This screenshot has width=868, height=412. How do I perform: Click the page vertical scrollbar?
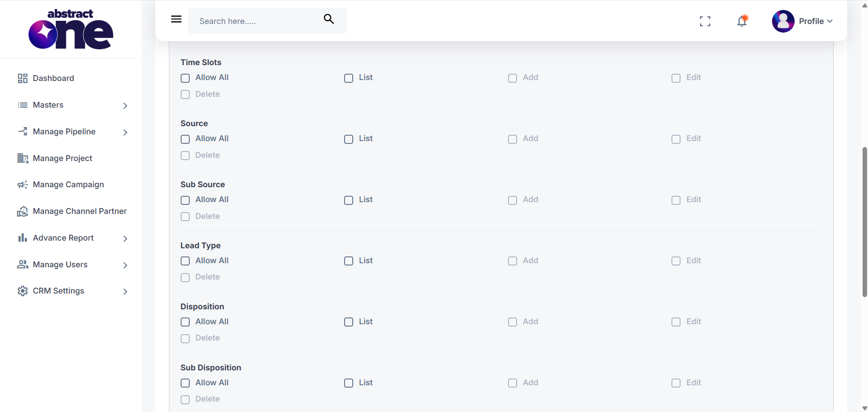[x=864, y=222]
